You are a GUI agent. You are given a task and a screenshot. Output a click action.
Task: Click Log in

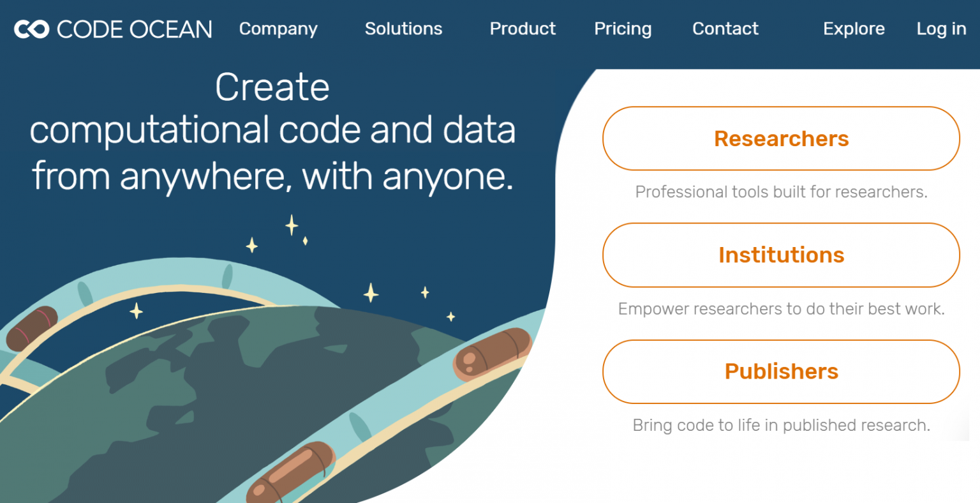(941, 29)
